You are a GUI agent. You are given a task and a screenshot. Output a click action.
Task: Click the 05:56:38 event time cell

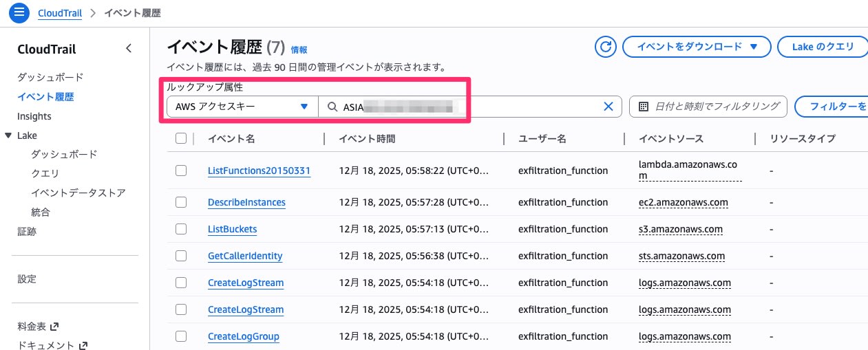414,256
